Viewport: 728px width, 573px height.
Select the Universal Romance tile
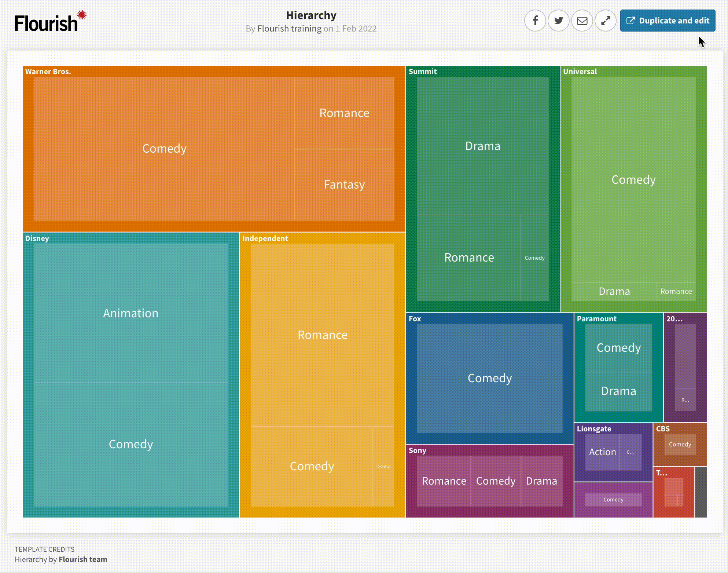[676, 292]
